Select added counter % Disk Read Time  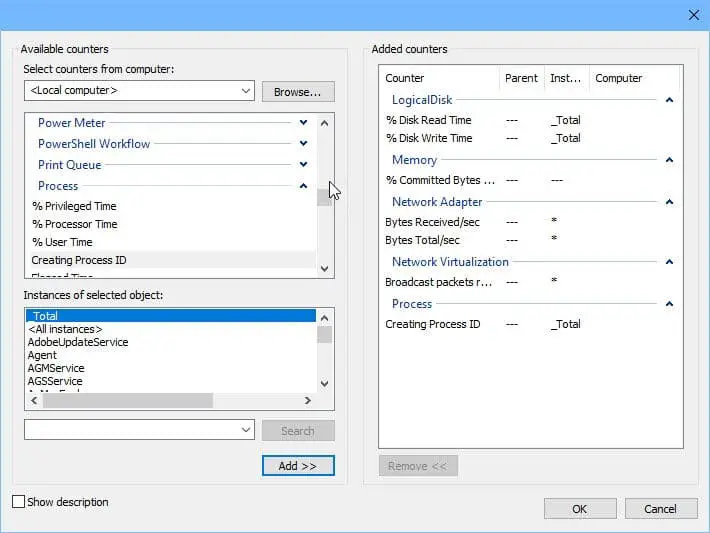(531, 120)
